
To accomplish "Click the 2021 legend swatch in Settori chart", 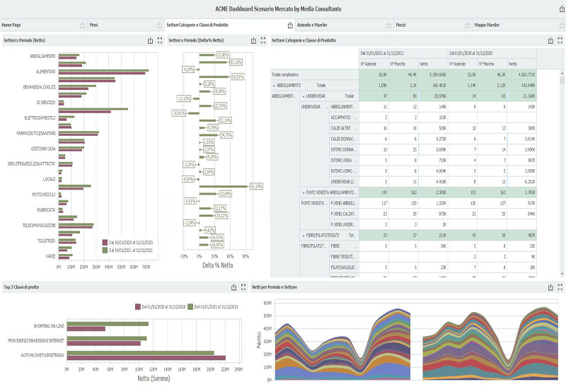I will (x=104, y=250).
